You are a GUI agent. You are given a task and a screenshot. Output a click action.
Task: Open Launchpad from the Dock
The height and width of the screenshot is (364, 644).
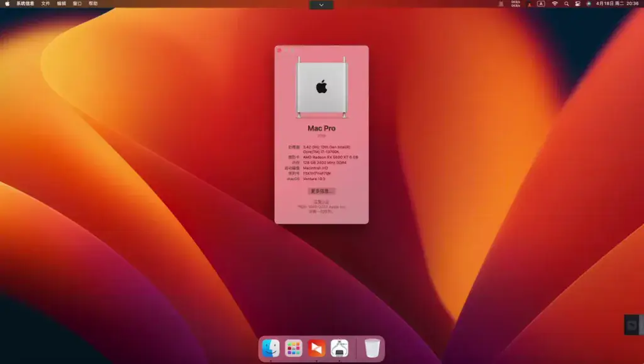coord(294,348)
